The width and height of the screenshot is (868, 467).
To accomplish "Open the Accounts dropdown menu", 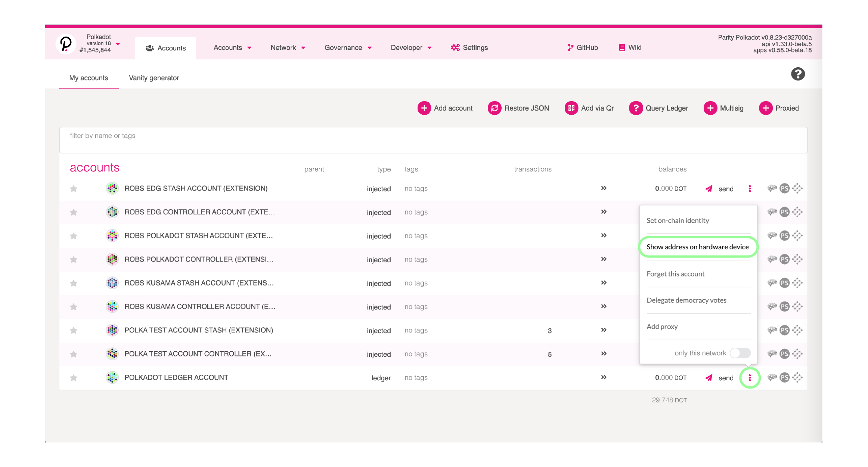I will (x=232, y=47).
